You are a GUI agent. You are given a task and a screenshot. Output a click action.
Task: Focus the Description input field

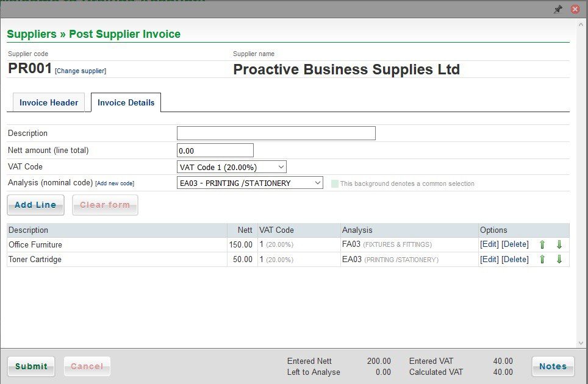(x=276, y=133)
